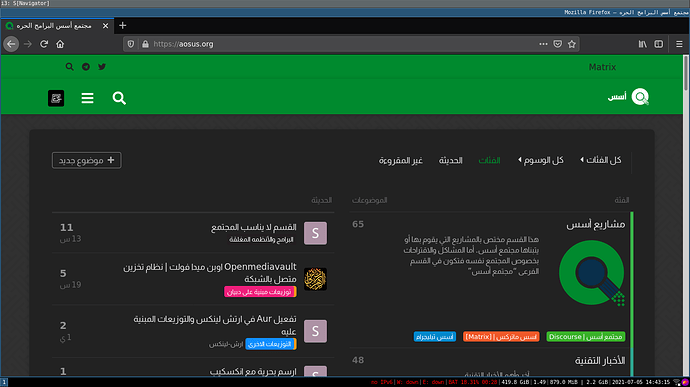The width and height of the screenshot is (690, 387).
Task: Open topic ارسم بحرية مع انكسكيب
Action: click(253, 372)
